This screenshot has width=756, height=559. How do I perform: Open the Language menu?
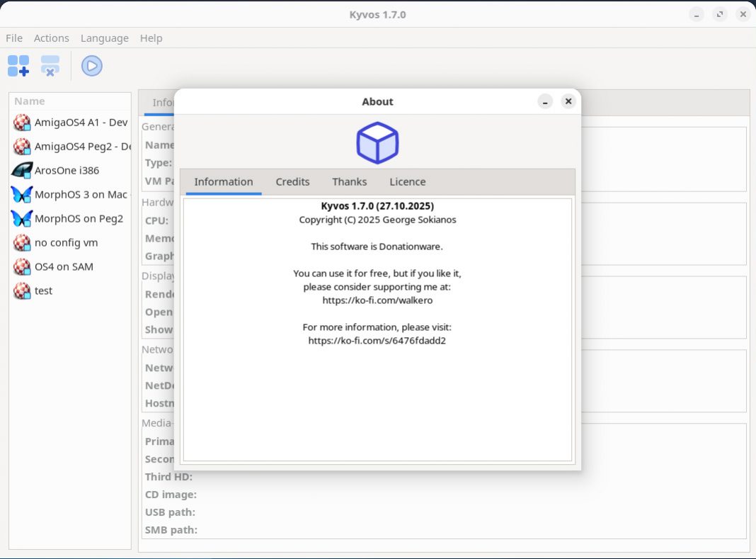104,38
